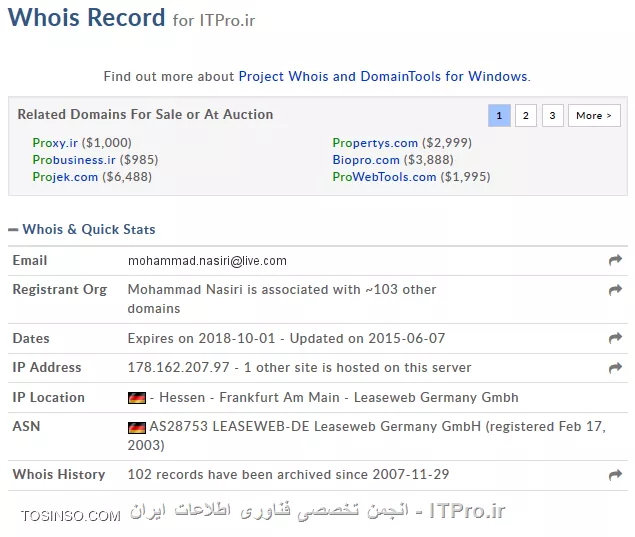Open the Projek.com domain link
Image resolution: width=635 pixels, height=537 pixels.
[x=65, y=177]
